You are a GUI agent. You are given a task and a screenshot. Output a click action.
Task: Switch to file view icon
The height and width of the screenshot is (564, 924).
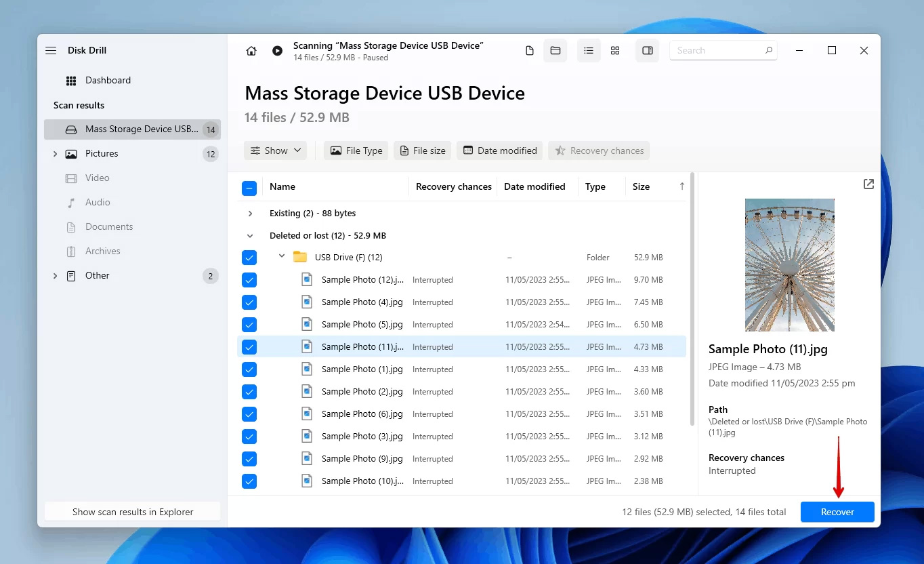(530, 51)
